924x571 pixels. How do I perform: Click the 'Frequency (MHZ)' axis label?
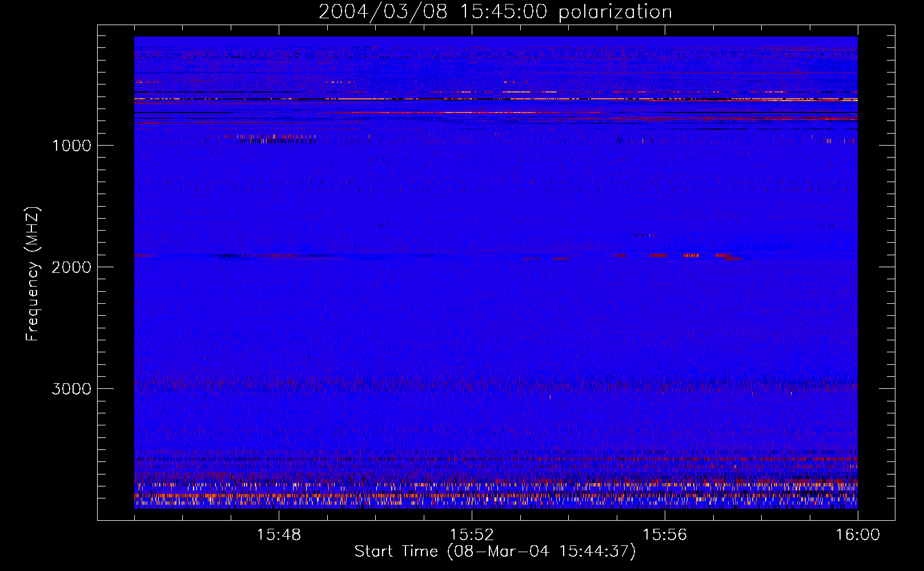coord(33,274)
